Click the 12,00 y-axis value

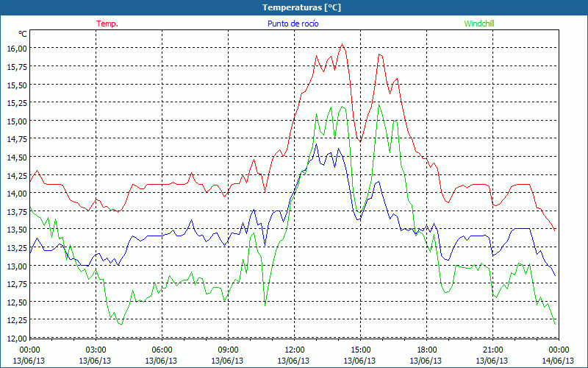point(17,339)
